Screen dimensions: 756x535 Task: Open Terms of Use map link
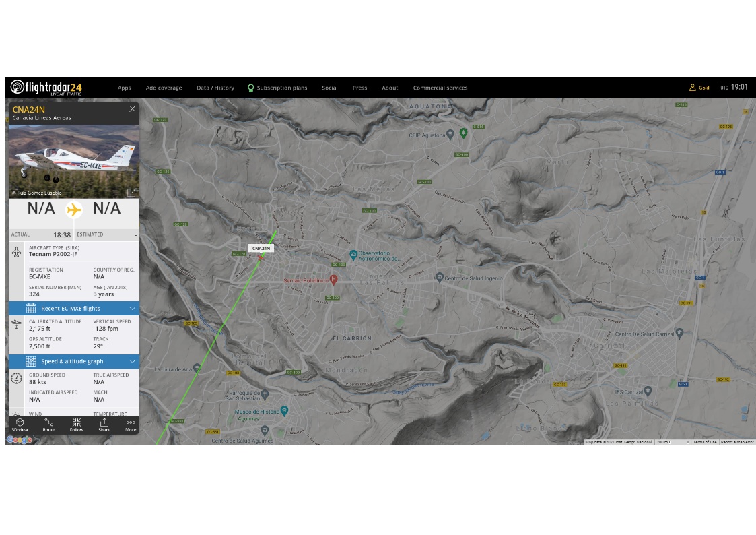point(704,442)
